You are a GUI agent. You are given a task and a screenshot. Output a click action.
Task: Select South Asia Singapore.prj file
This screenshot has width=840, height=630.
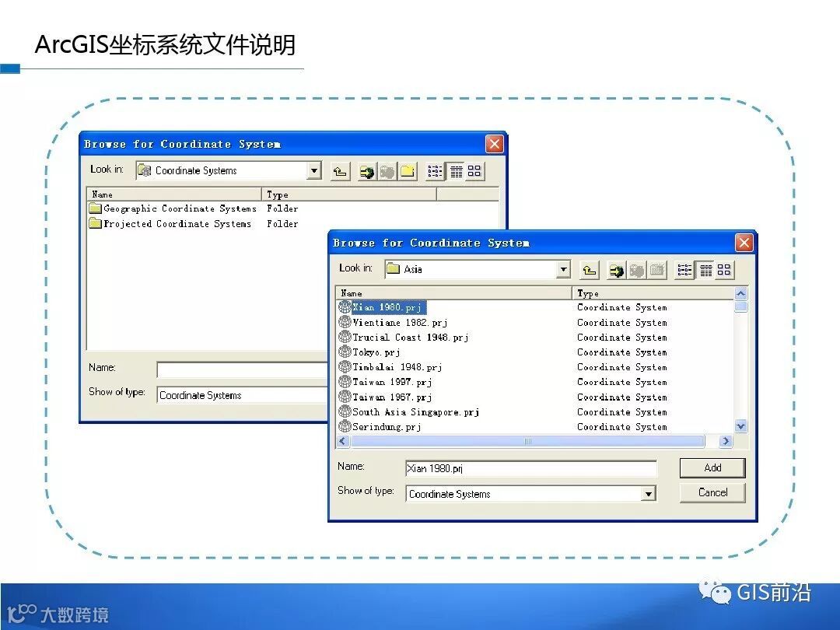point(415,412)
